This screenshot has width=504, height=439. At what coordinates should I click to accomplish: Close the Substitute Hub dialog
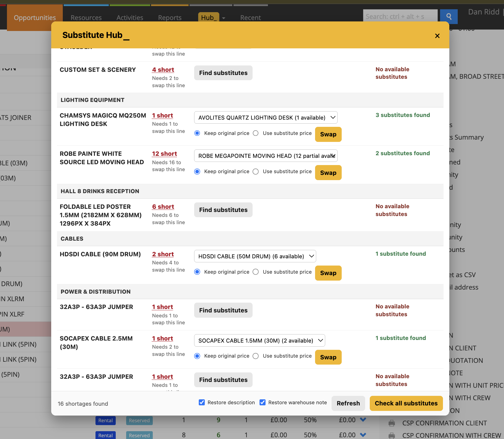tap(437, 36)
